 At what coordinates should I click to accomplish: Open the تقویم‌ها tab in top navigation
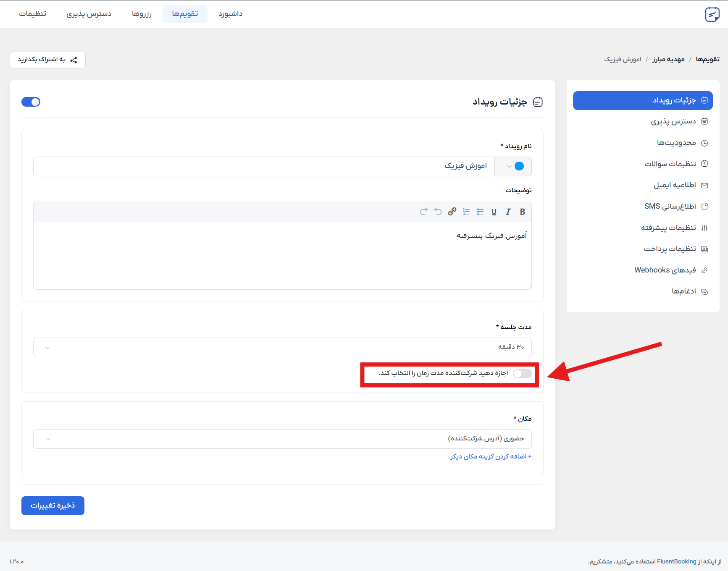(x=185, y=14)
